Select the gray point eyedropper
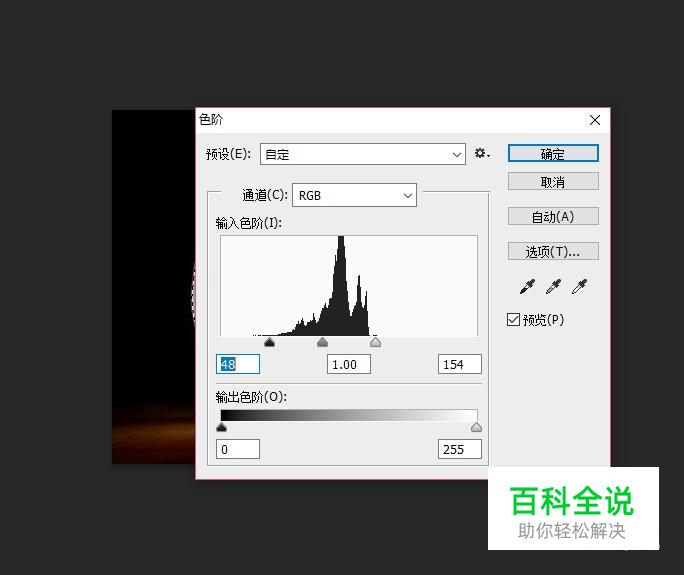 553,287
